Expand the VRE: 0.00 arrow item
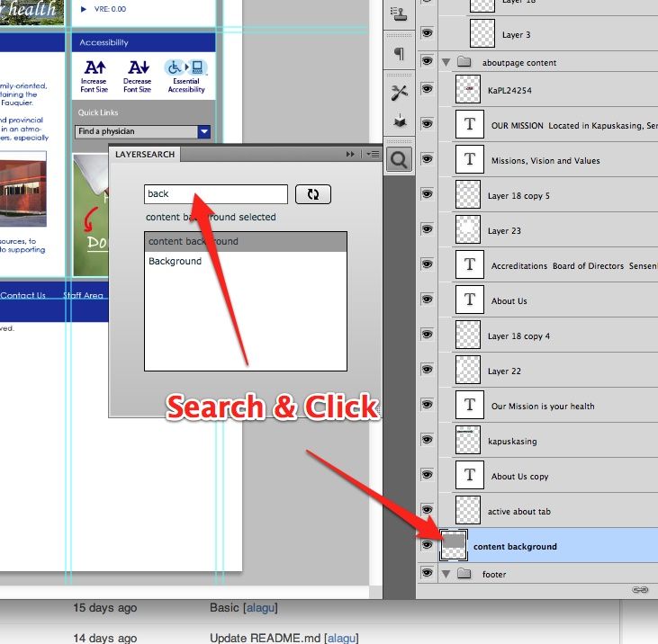 click(84, 9)
